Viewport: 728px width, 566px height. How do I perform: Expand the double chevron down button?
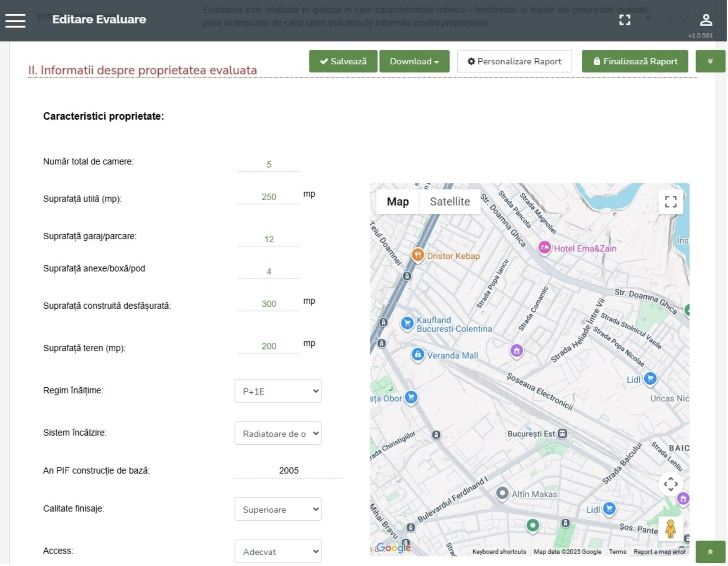pyautogui.click(x=710, y=61)
